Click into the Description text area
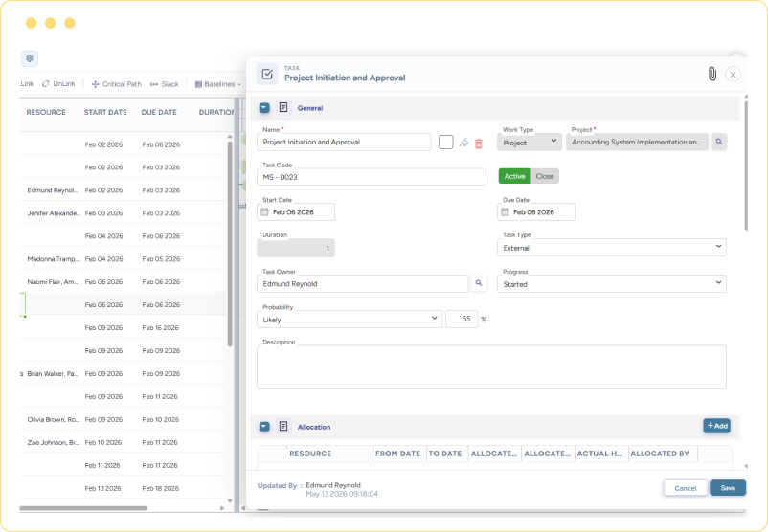The height and width of the screenshot is (532, 768). point(491,367)
